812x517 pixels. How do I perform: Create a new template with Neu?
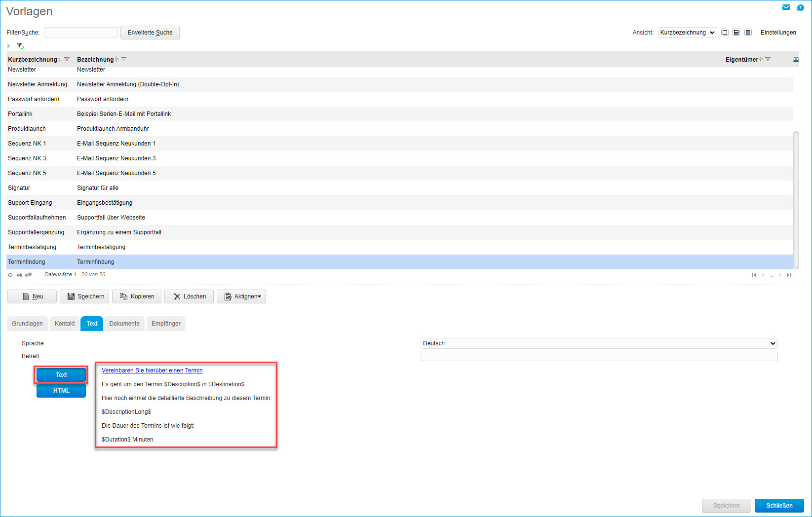(32, 296)
